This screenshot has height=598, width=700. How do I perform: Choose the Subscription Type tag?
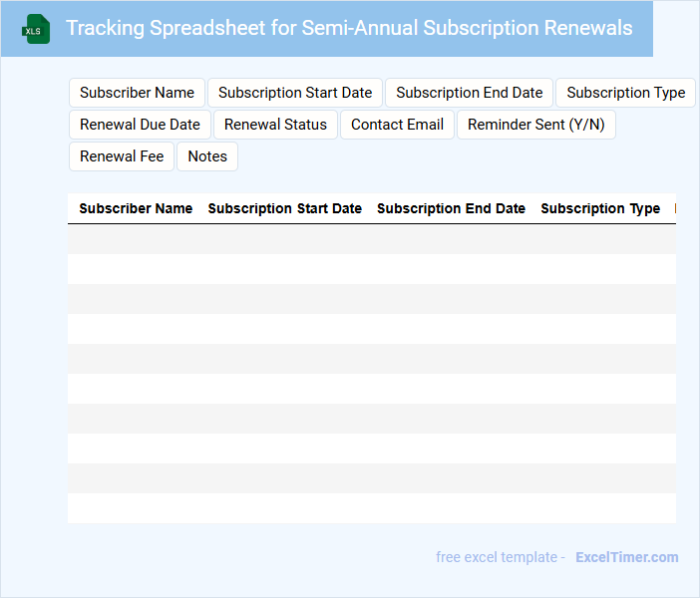(625, 93)
